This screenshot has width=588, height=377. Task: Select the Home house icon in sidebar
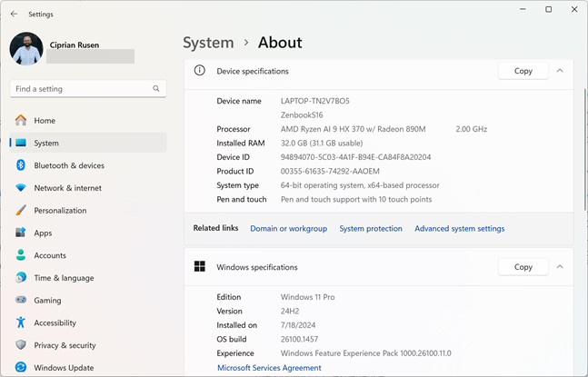coord(21,120)
